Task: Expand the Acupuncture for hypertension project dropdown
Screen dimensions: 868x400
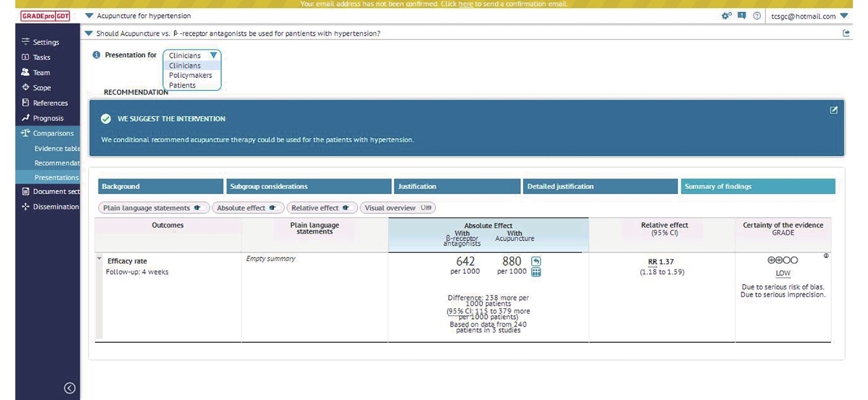Action: (x=89, y=16)
